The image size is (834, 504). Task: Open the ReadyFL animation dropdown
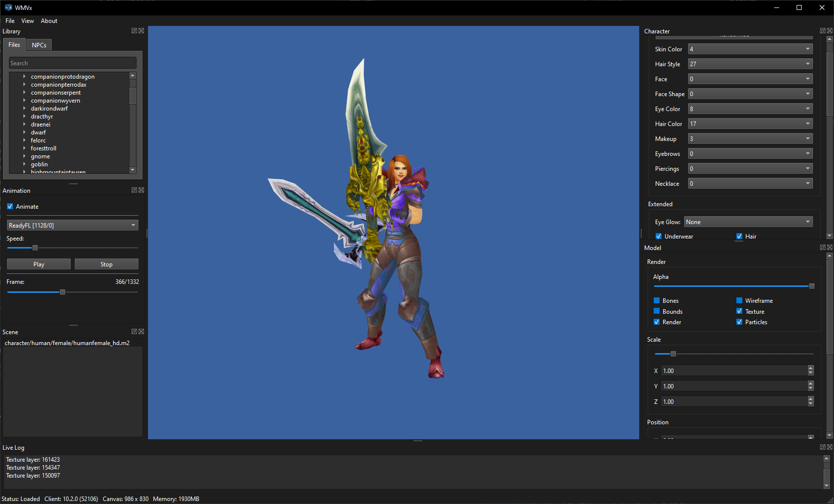pos(72,225)
